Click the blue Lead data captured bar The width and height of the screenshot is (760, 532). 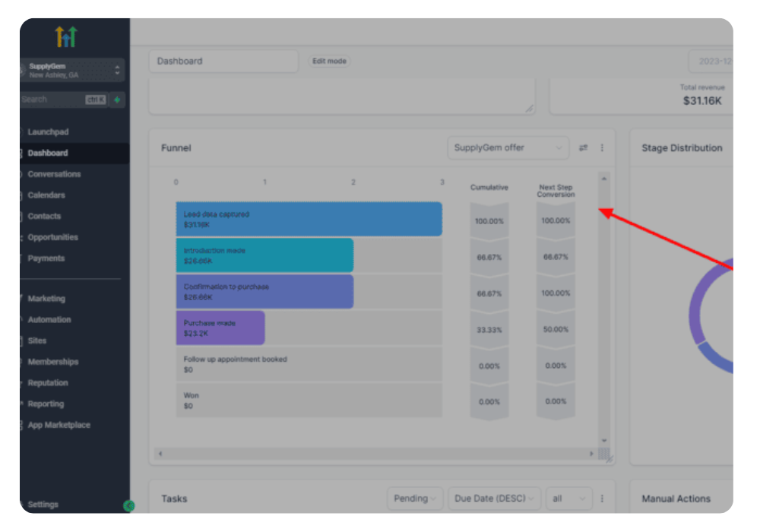coord(309,219)
